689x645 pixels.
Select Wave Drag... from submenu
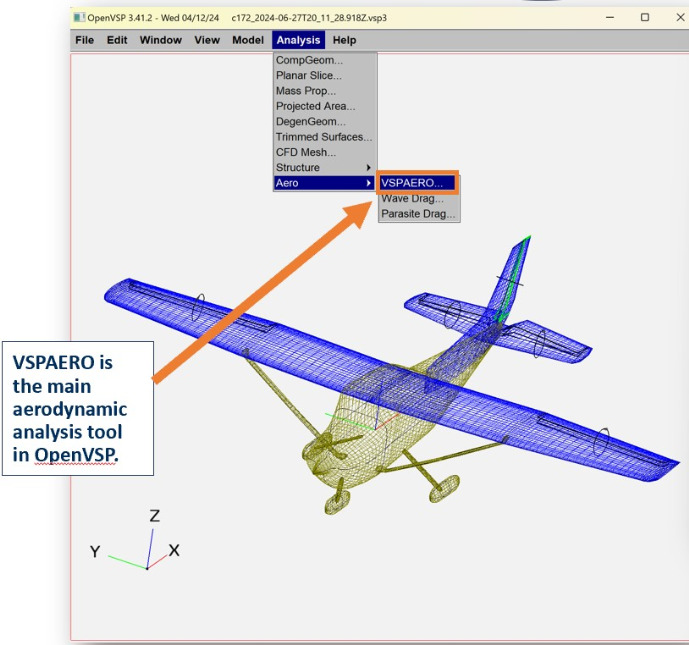pyautogui.click(x=412, y=198)
